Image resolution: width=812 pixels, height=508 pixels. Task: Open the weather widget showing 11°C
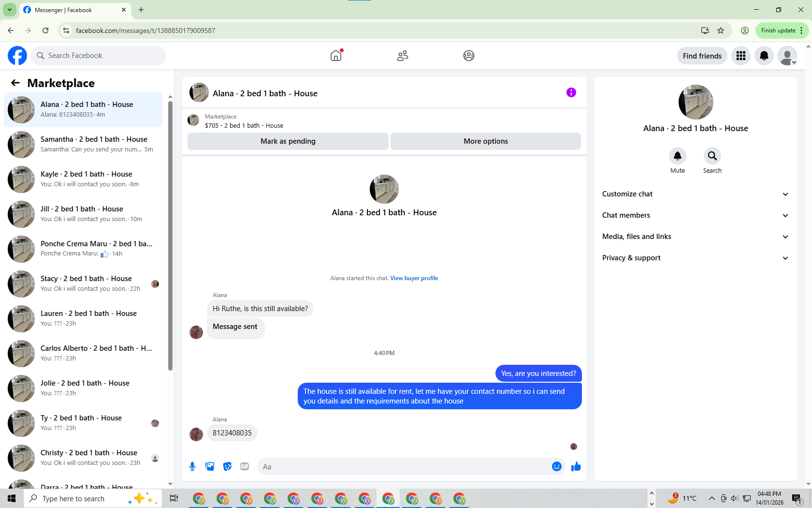(x=682, y=498)
